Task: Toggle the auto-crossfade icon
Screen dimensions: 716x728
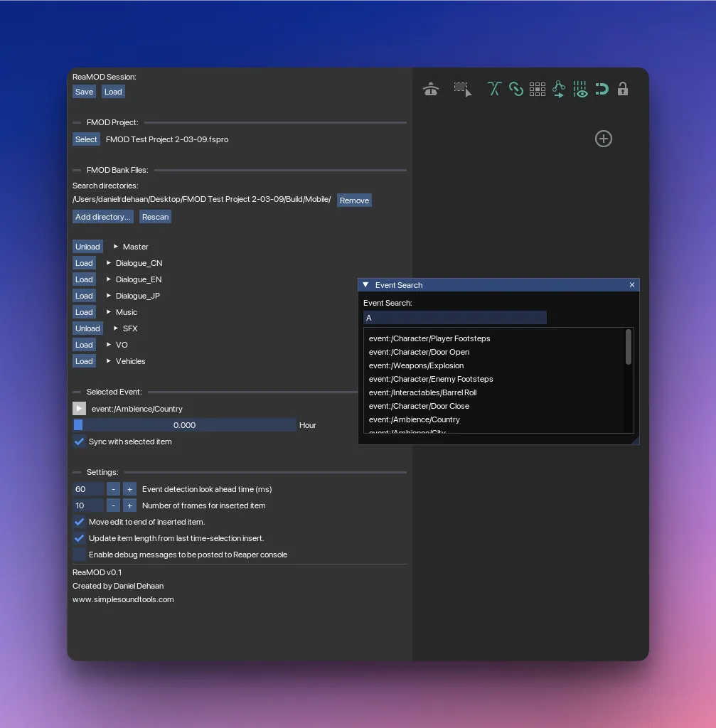Action: [x=494, y=89]
